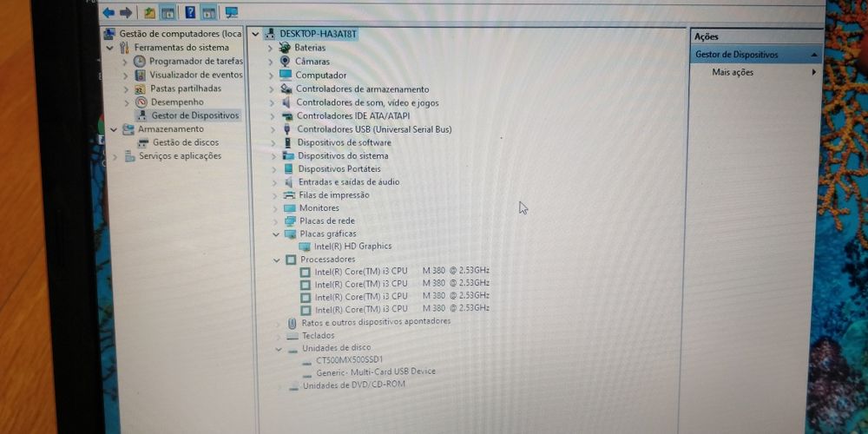Collapse Armazenamento in left pane
This screenshot has width=868, height=434.
click(x=114, y=129)
